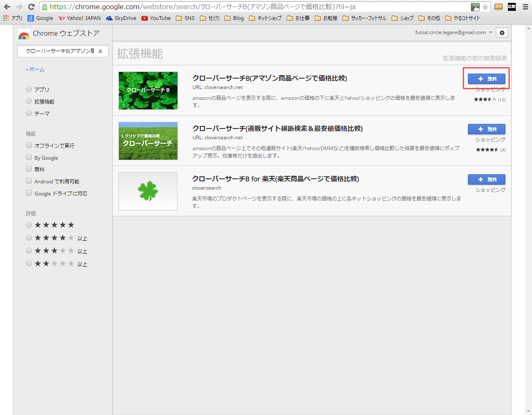Screen dimensions: 532x415
Task: Open YouTube bookmark
Action: pyautogui.click(x=156, y=18)
